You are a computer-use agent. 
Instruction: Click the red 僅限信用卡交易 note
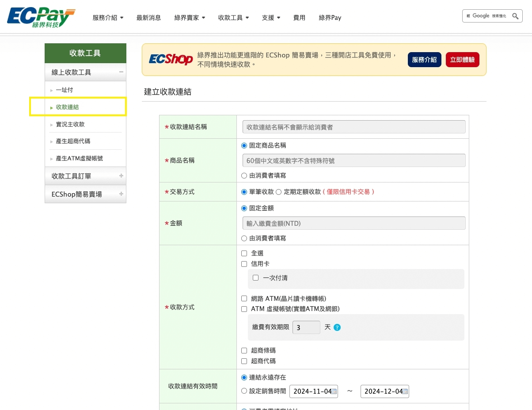coord(348,192)
